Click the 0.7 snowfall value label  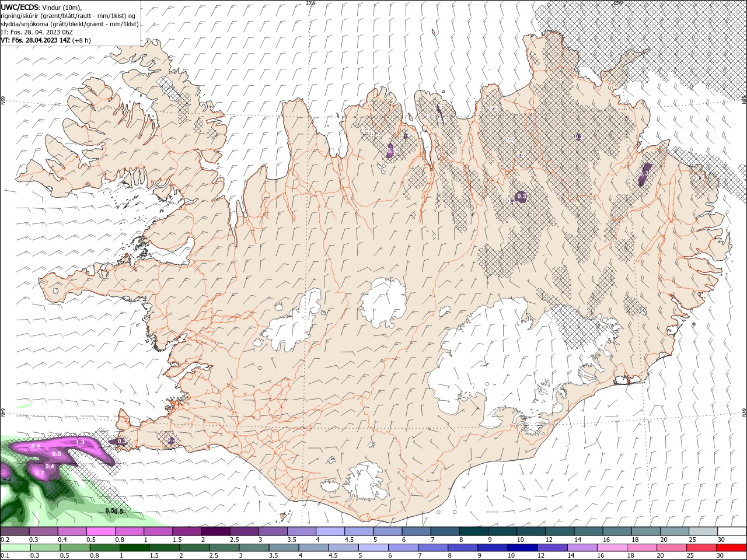coord(40,473)
